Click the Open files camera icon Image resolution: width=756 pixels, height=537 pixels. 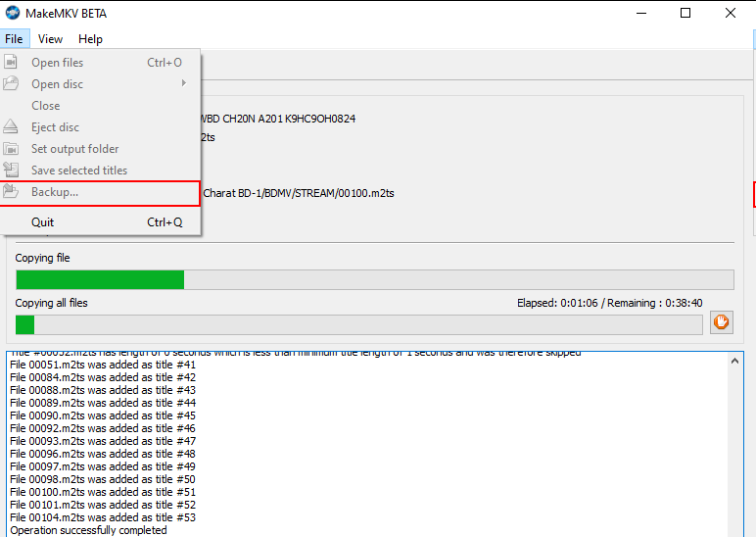tap(11, 62)
